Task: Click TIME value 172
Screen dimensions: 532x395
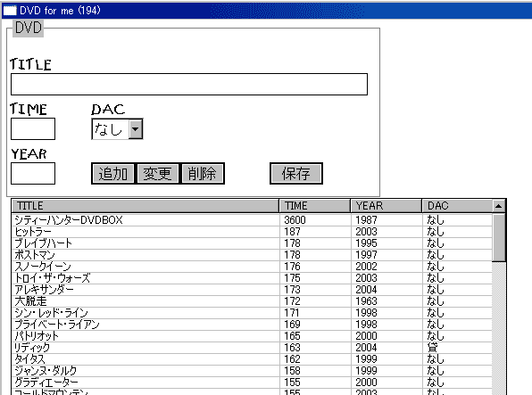Action: tap(292, 301)
